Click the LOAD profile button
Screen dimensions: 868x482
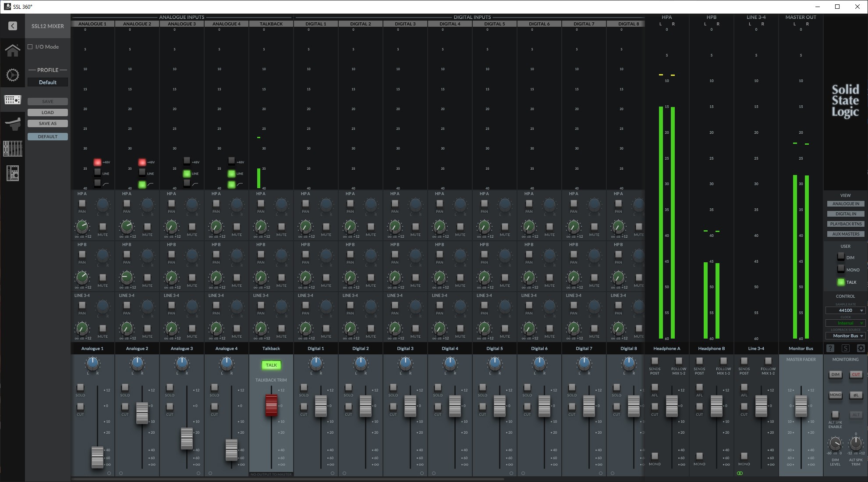[48, 113]
